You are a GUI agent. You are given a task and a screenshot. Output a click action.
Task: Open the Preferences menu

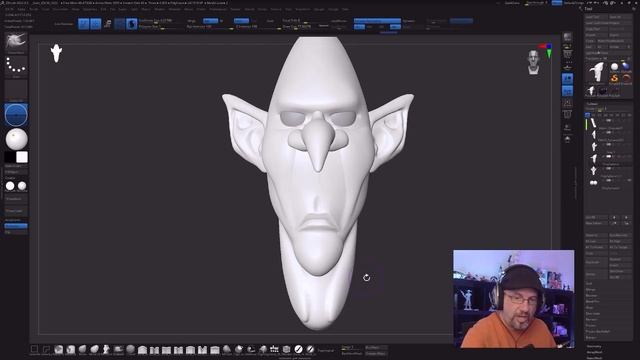click(218, 9)
